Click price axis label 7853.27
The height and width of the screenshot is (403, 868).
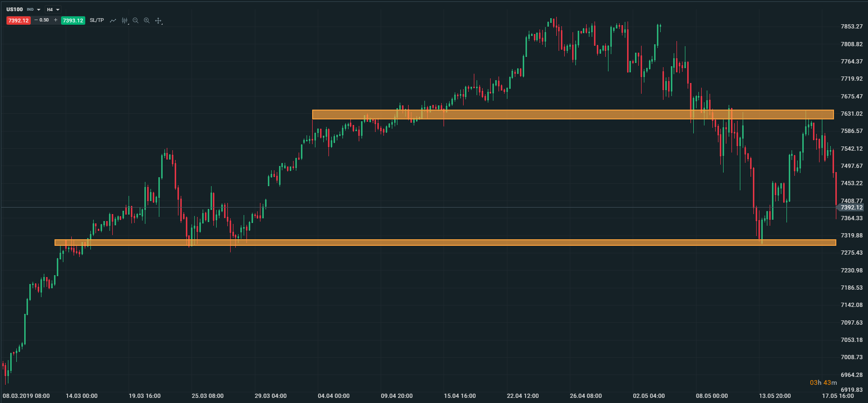coord(851,27)
